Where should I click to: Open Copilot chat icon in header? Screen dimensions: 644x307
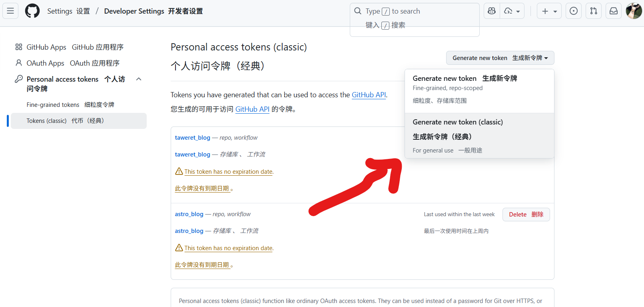pyautogui.click(x=492, y=11)
